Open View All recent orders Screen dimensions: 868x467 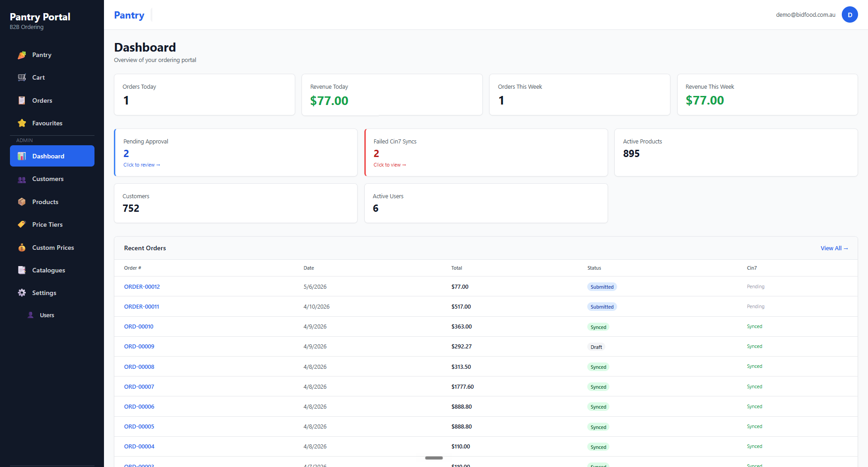pyautogui.click(x=834, y=248)
